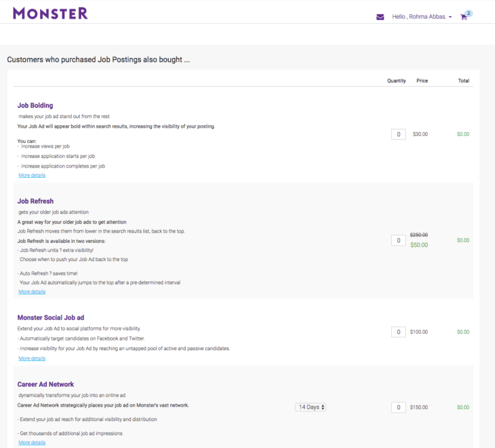Click 'Job Refresh is available in two versions' text
The height and width of the screenshot is (448, 495).
[61, 241]
